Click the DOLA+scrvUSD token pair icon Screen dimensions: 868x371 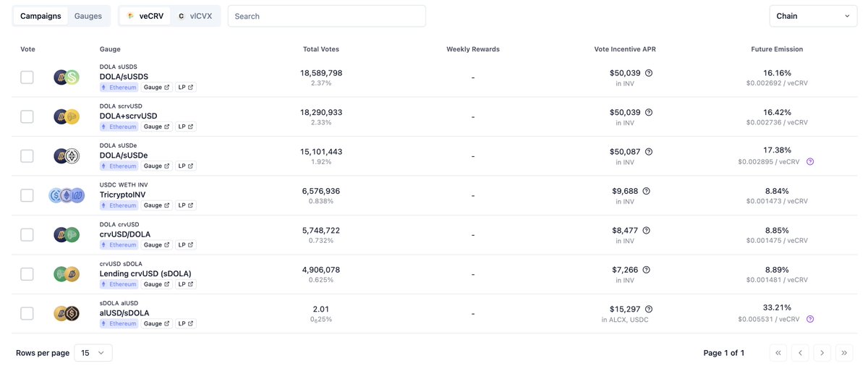(x=67, y=116)
